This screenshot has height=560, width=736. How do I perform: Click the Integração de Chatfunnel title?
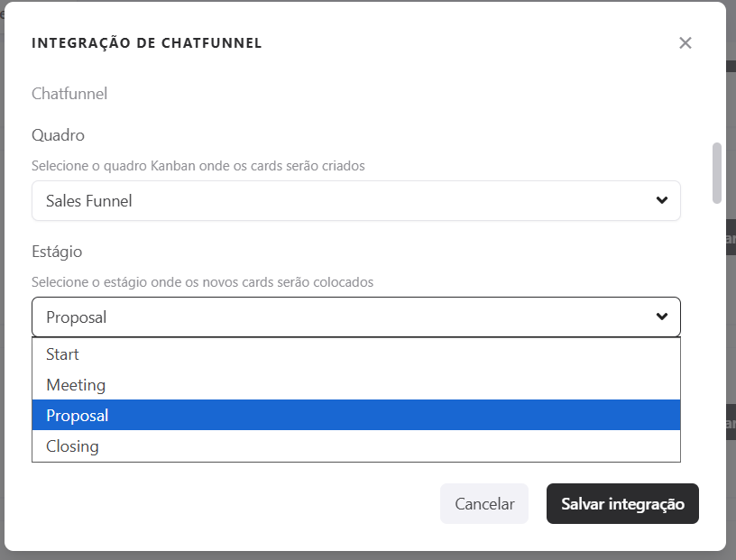(147, 43)
